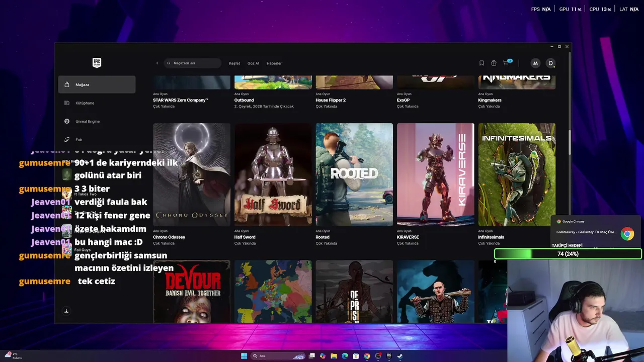Switch to the Haberler tab
Screen dimensions: 644x362
tap(274, 63)
